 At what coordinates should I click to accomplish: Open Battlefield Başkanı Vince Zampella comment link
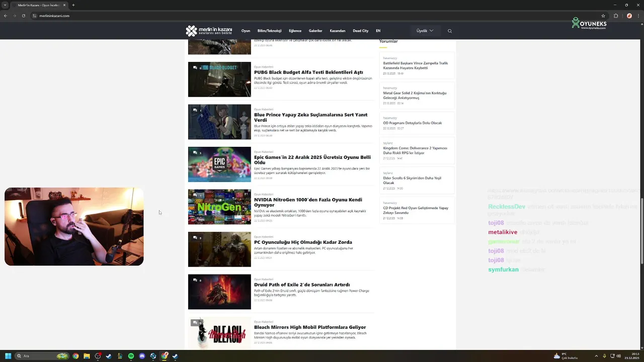(x=415, y=65)
